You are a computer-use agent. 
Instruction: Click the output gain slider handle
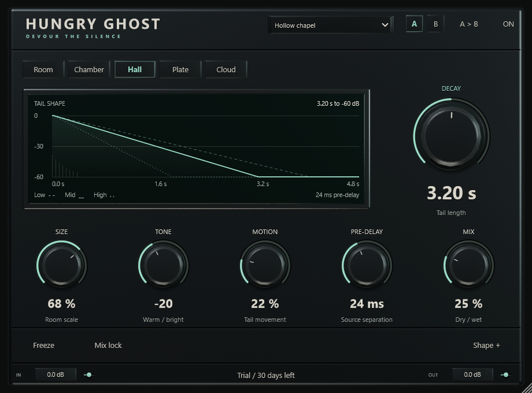(x=506, y=375)
